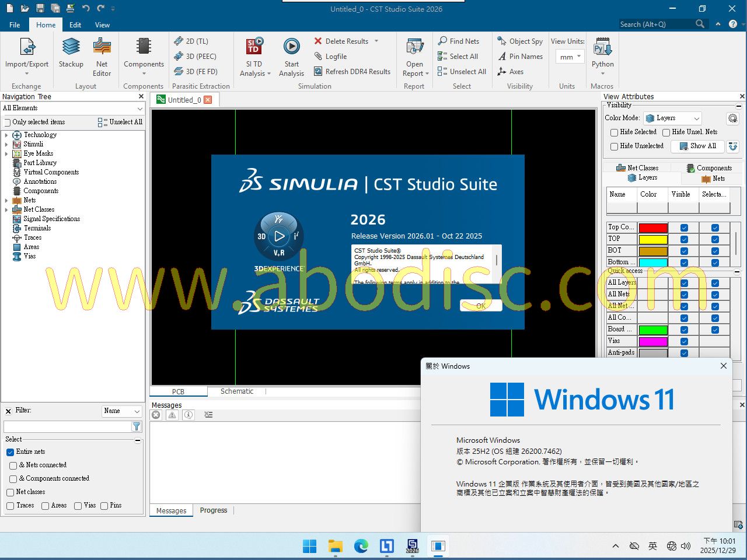This screenshot has width=747, height=560.
Task: Check the Only selected items box
Action: [8, 123]
